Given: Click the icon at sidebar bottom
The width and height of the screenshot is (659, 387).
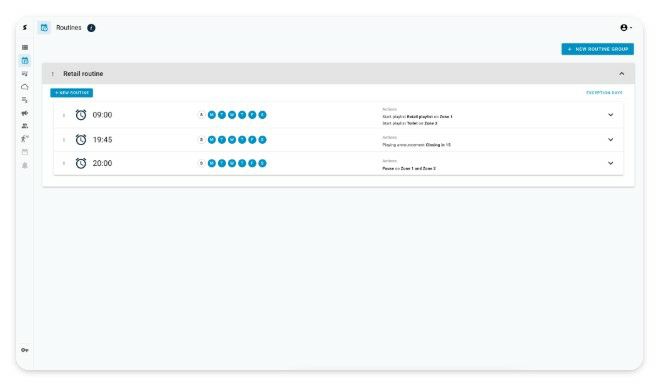Looking at the screenshot, I should pos(25,350).
